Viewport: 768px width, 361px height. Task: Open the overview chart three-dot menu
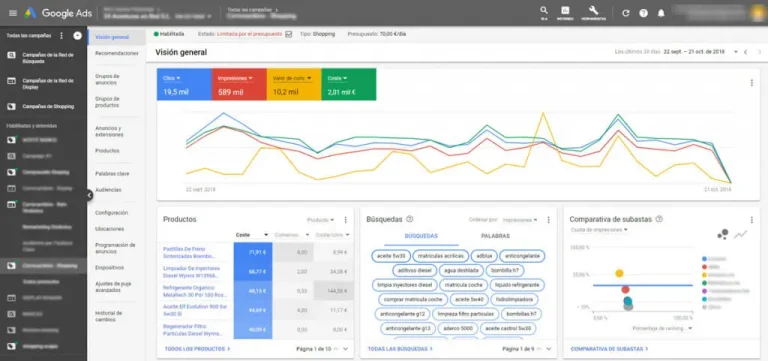click(x=751, y=83)
